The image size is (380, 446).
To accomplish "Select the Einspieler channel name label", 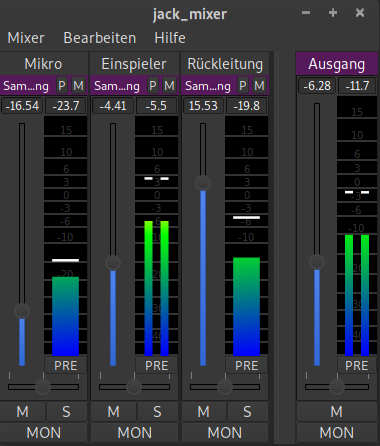I will point(134,64).
